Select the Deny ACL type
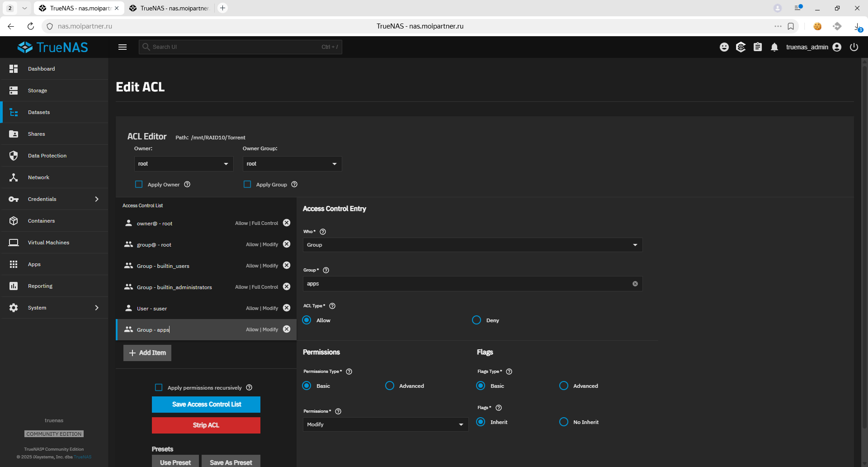 pyautogui.click(x=476, y=320)
